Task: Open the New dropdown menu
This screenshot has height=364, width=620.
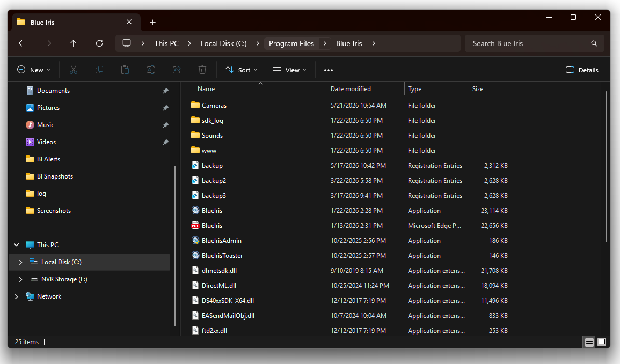Action: pyautogui.click(x=34, y=70)
